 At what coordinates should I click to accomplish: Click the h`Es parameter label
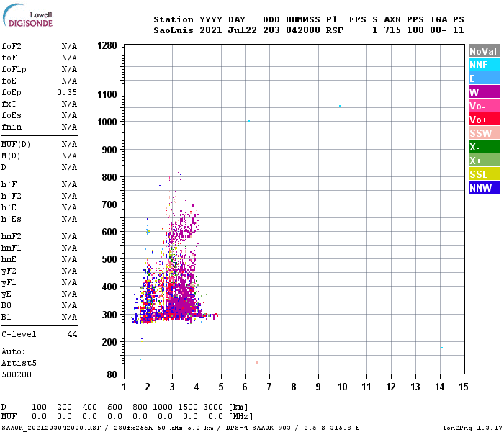12,219
